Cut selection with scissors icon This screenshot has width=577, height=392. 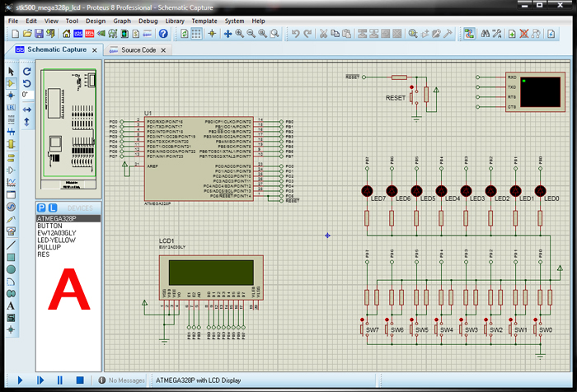coord(323,34)
